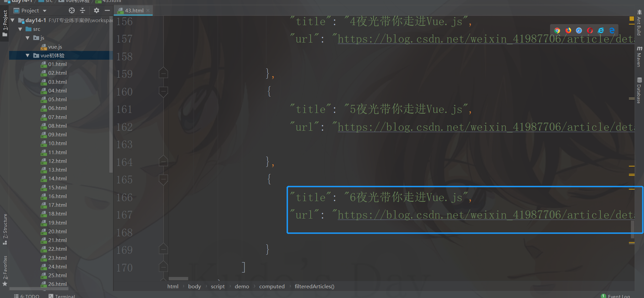
Task: Open file in Edge browser icon
Action: coord(612,31)
